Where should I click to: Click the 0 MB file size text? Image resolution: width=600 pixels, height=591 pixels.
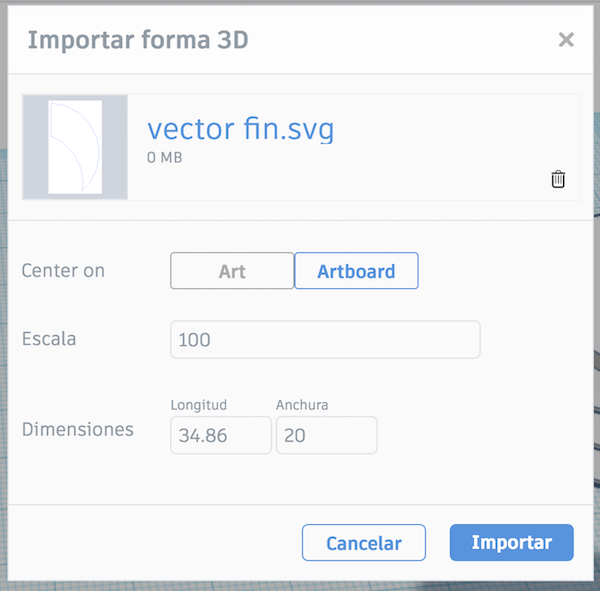click(165, 157)
